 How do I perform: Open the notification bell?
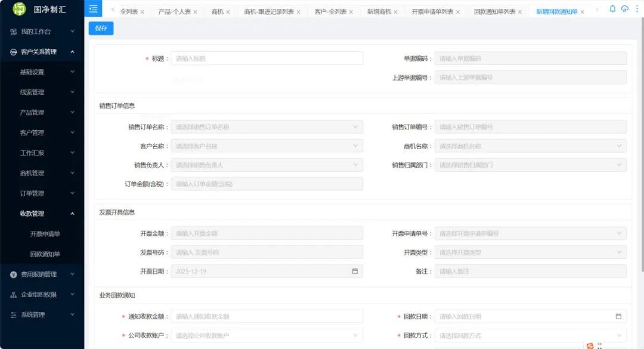pos(612,9)
